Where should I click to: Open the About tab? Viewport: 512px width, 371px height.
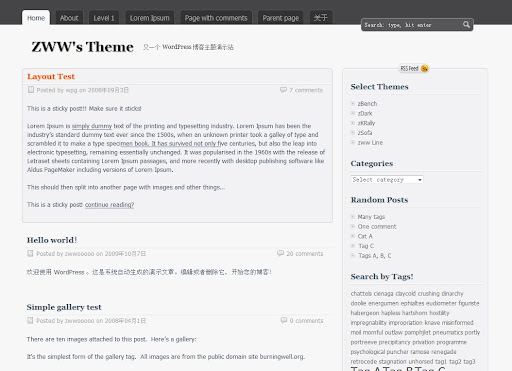point(69,18)
